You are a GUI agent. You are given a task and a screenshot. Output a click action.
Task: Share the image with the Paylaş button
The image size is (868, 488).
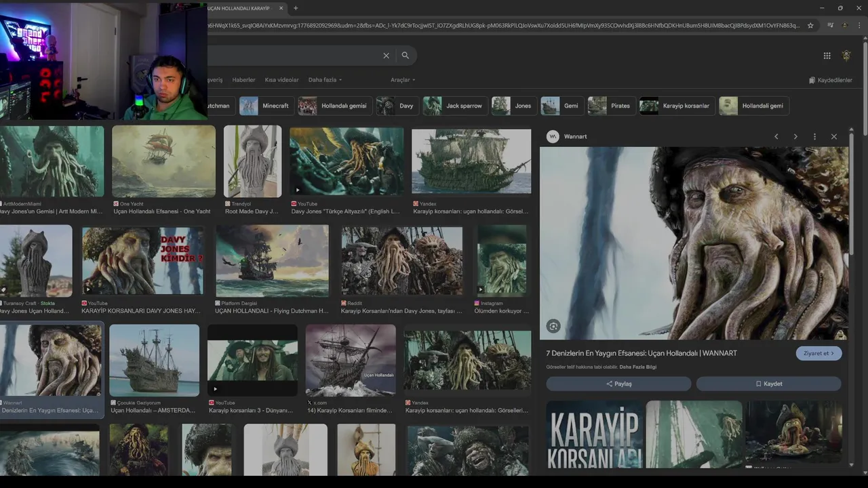[x=618, y=384]
